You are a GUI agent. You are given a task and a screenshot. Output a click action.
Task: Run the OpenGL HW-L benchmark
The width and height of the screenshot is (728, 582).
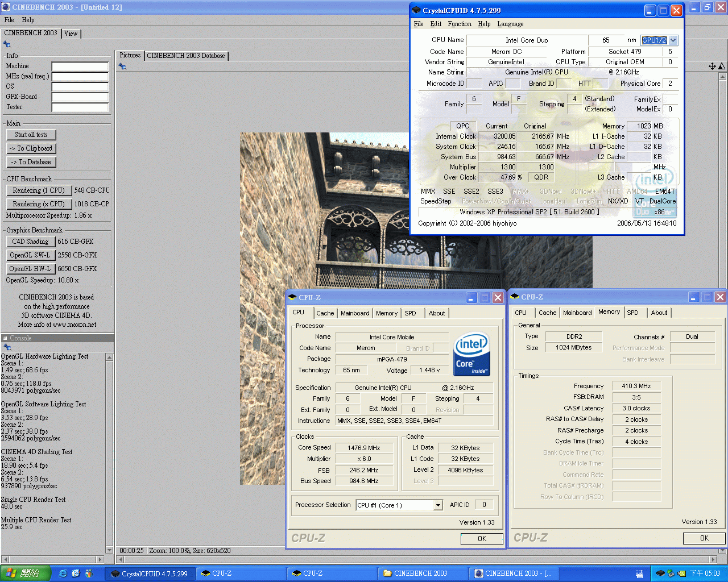[x=31, y=269]
